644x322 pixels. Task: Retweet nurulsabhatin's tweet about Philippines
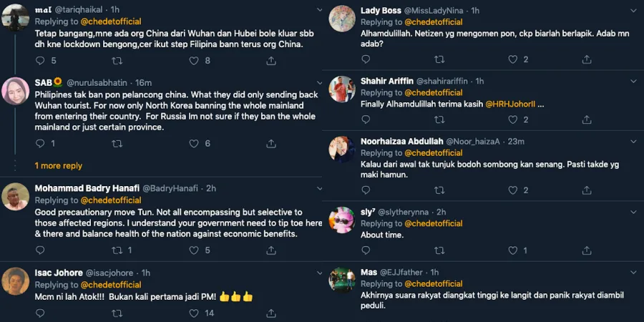(117, 144)
